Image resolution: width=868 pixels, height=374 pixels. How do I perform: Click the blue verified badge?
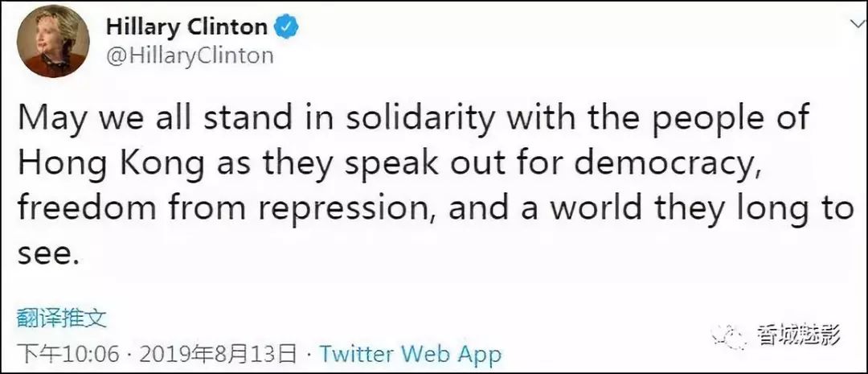287,27
